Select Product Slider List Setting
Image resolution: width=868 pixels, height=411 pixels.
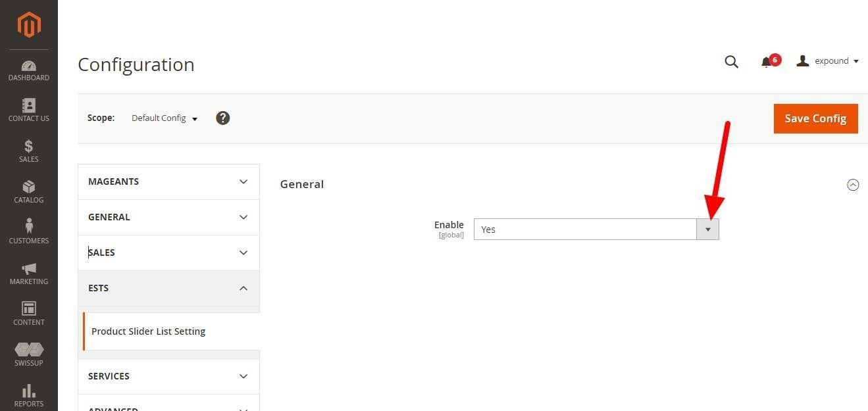[x=149, y=331]
